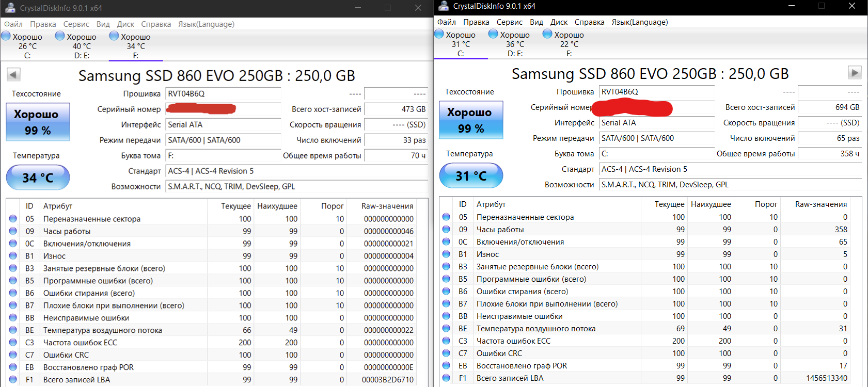
Task: Select status orb for drive C: in left window
Action: point(6,36)
